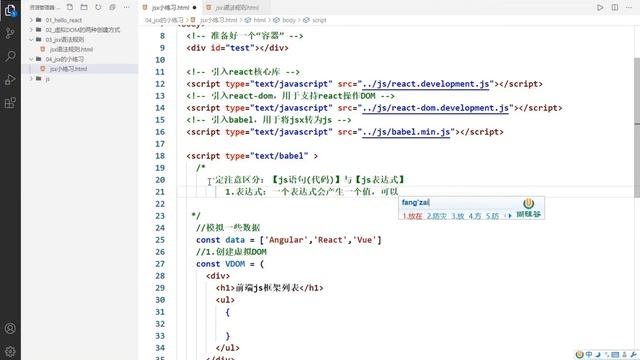
Task: Click line number 22 in the gutter
Action: (x=160, y=204)
